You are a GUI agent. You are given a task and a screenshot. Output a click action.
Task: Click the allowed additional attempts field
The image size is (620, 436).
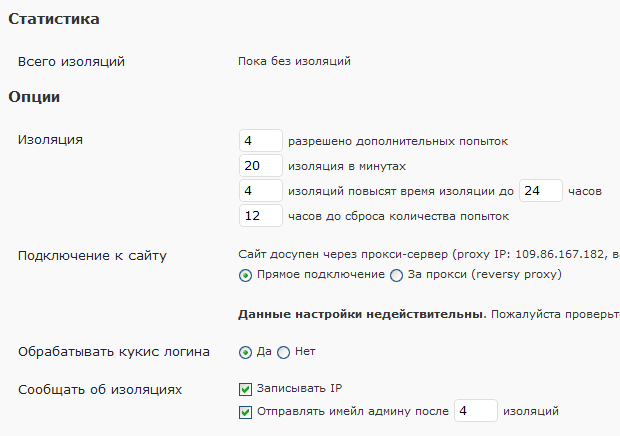261,141
